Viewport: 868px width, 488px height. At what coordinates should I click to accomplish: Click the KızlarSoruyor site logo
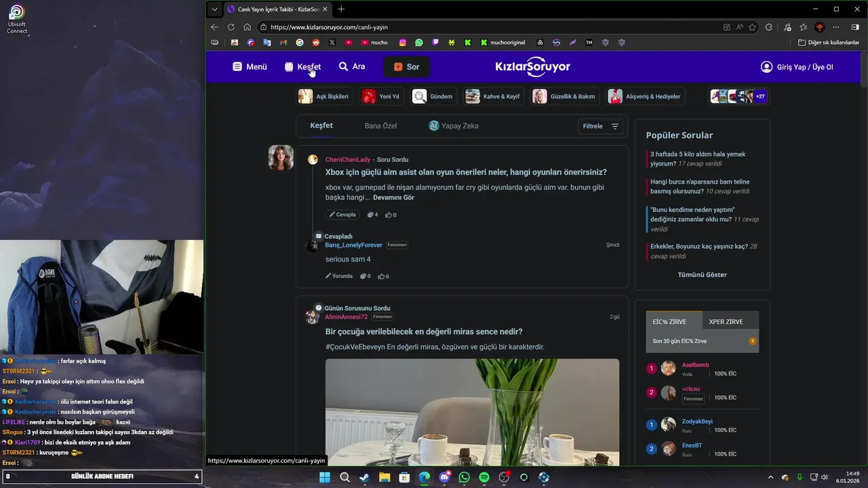[533, 66]
